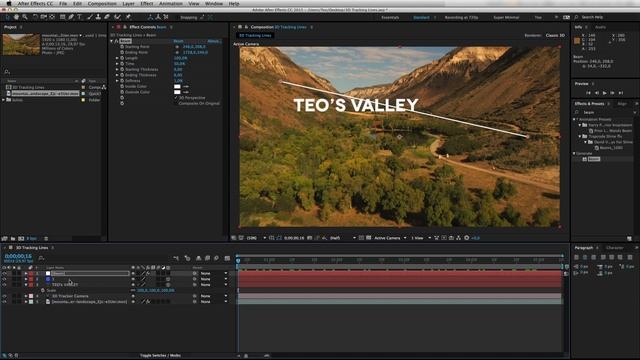Expand the Length property
640x360 pixels.
pyautogui.click(x=117, y=58)
